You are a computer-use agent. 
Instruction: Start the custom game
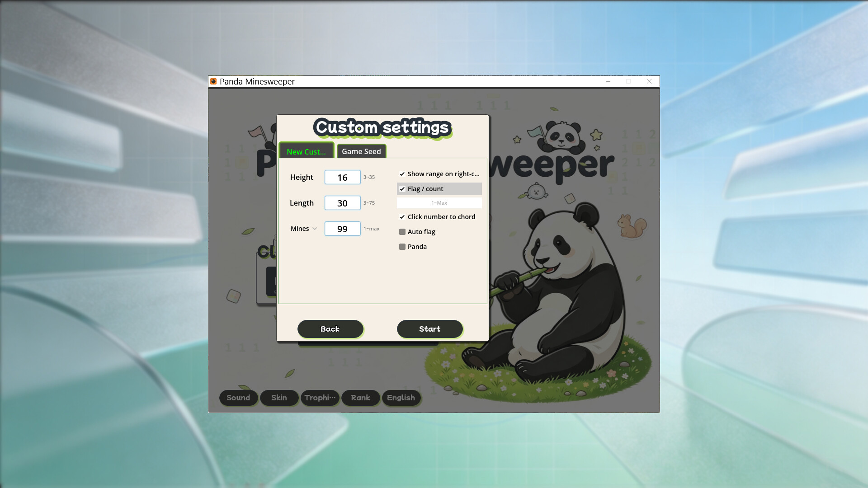[x=429, y=329]
